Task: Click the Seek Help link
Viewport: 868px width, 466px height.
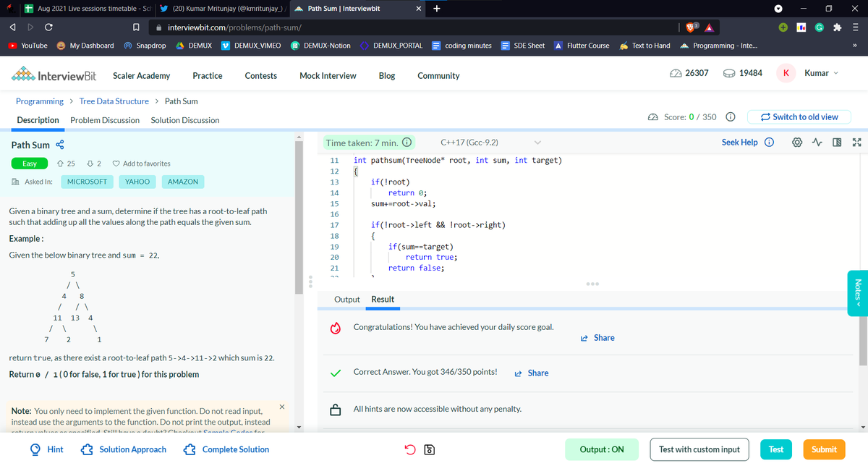Action: tap(740, 143)
